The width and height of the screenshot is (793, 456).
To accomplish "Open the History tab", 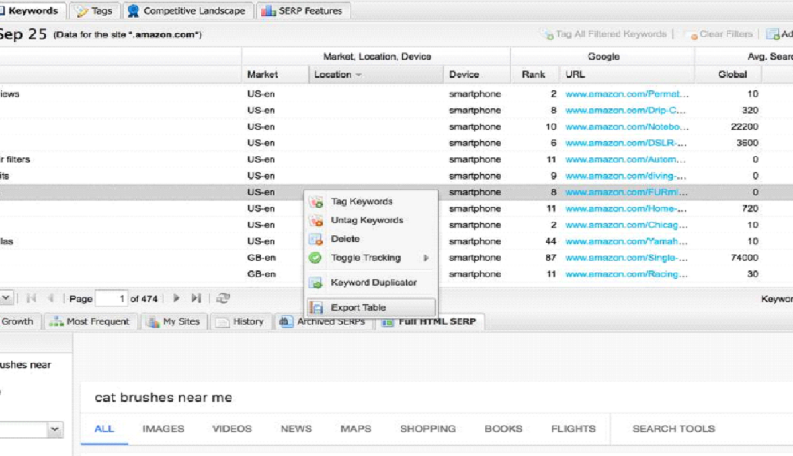I will click(x=241, y=322).
